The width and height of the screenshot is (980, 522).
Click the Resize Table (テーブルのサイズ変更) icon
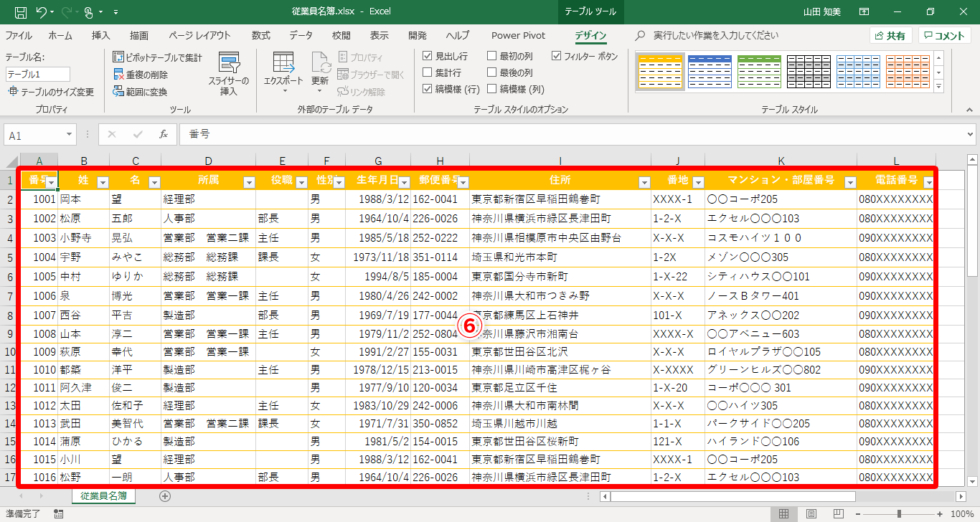[12, 92]
